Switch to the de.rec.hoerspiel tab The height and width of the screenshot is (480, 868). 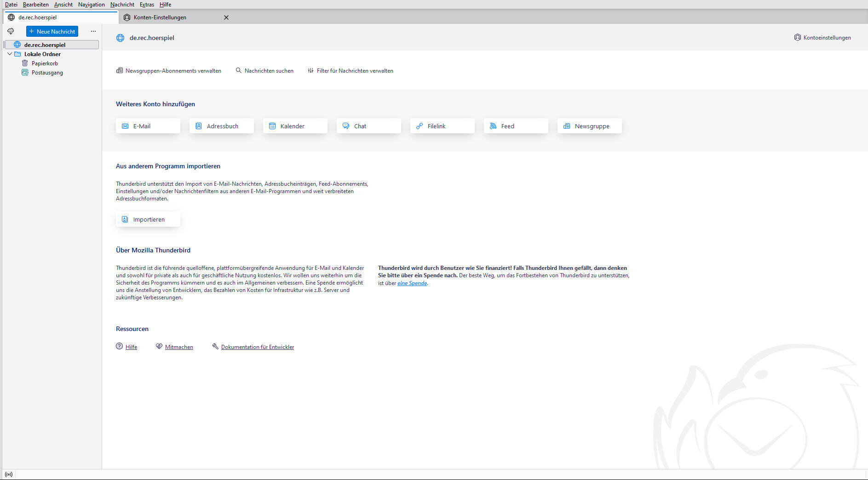tap(61, 17)
